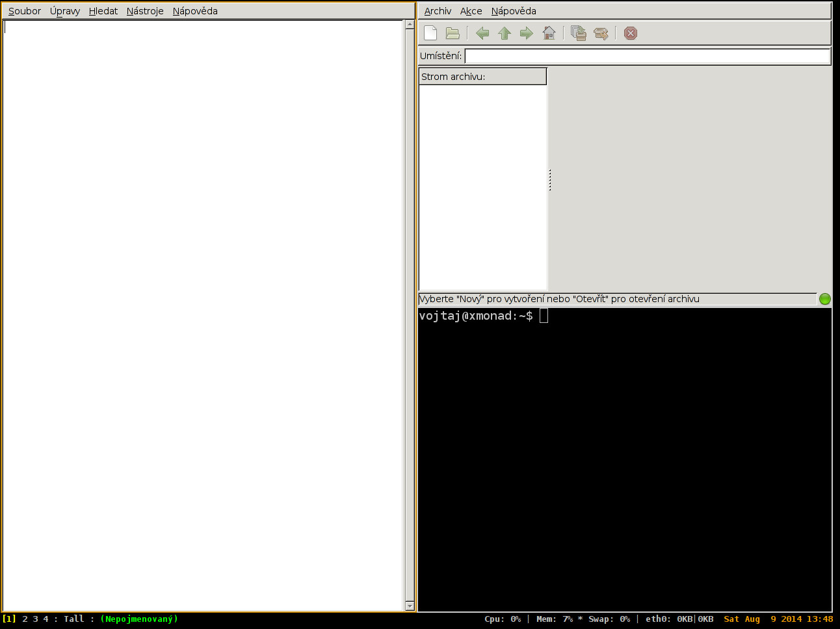
Task: Click the red stop/cancel toolbar icon
Action: 631,33
